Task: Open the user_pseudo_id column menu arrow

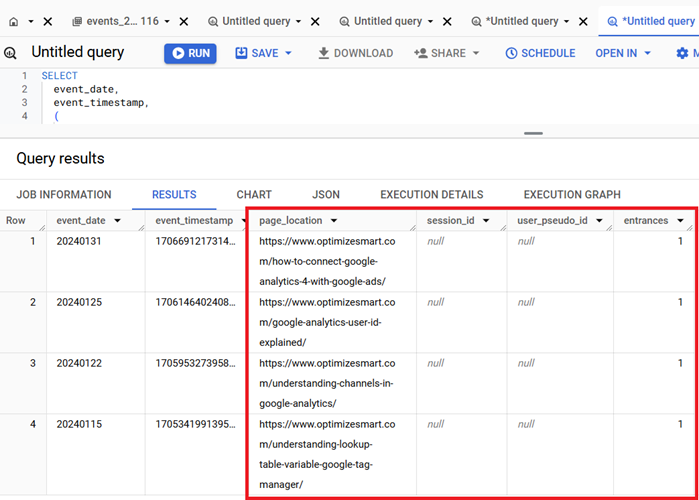Action: 599,221
